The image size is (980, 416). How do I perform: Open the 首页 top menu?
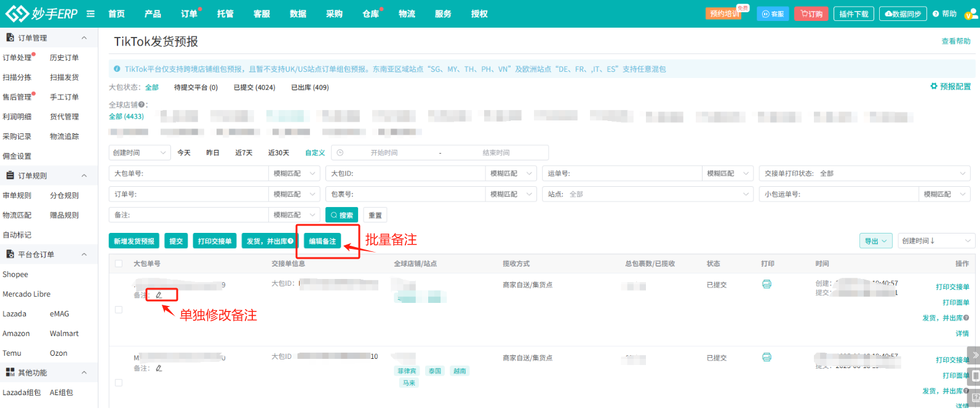116,14
